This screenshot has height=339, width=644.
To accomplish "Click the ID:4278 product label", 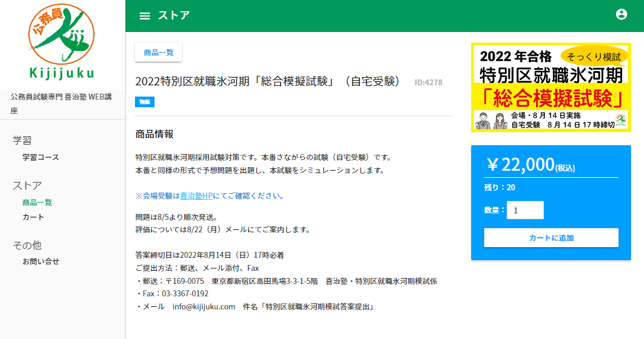I will (428, 83).
